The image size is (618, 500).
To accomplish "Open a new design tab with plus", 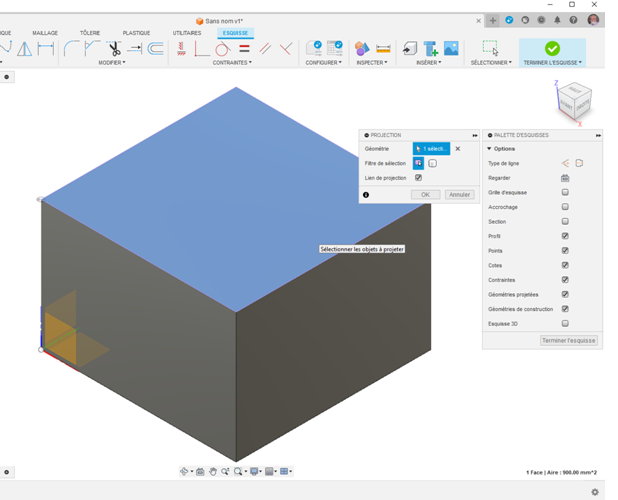I will click(493, 20).
